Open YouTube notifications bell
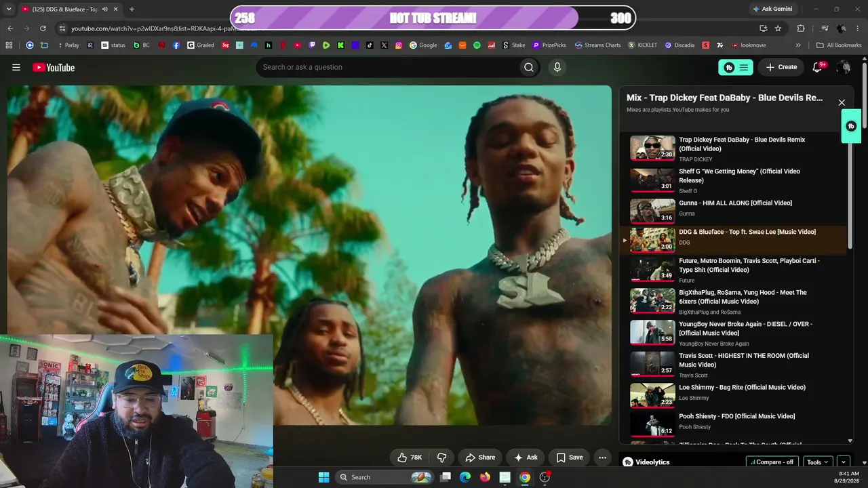The width and height of the screenshot is (868, 488). (818, 67)
